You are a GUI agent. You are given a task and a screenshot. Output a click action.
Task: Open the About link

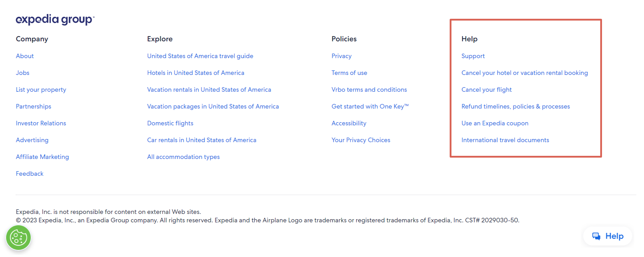25,56
